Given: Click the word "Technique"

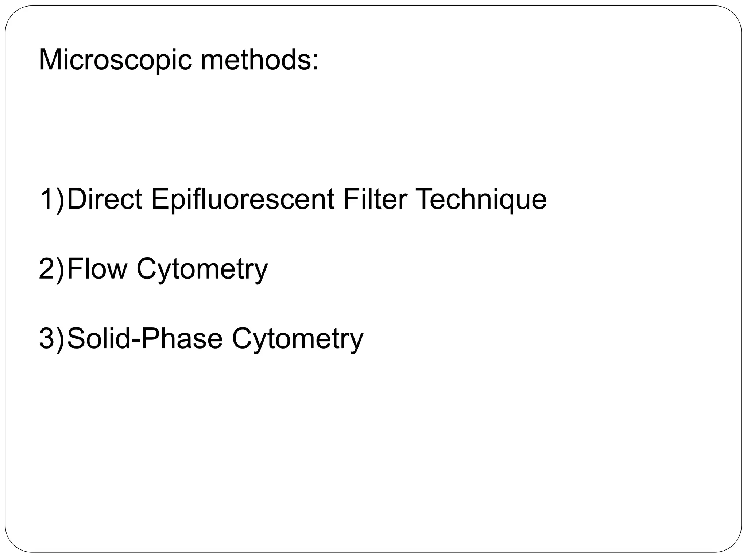Looking at the screenshot, I should tap(481, 199).
